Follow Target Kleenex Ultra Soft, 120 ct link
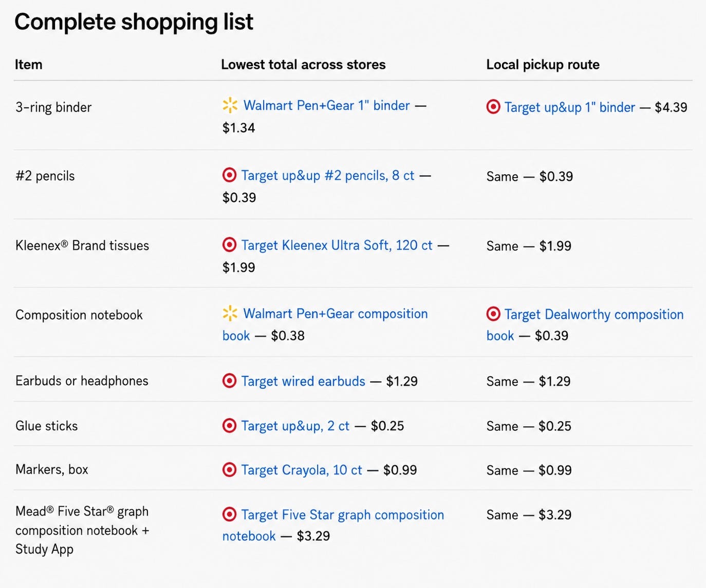 click(x=337, y=245)
